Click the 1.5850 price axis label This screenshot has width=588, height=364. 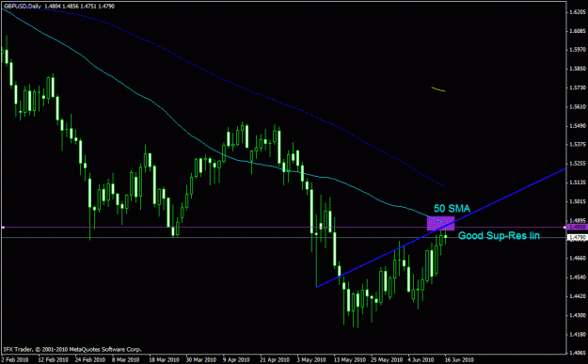click(578, 69)
